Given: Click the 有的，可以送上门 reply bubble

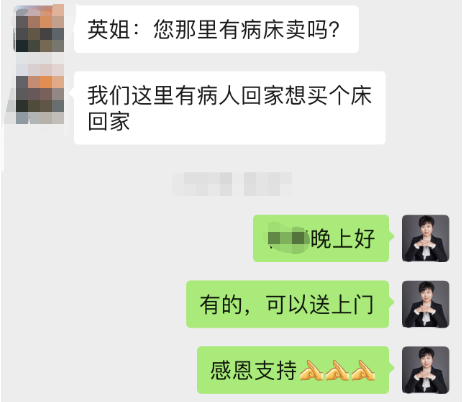Looking at the screenshot, I should (x=288, y=304).
